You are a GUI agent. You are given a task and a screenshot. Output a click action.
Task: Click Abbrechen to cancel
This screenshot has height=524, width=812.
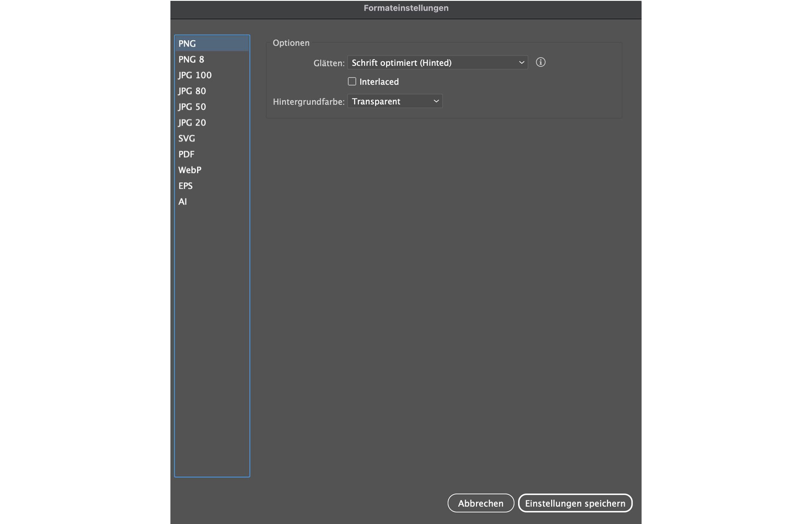480,503
